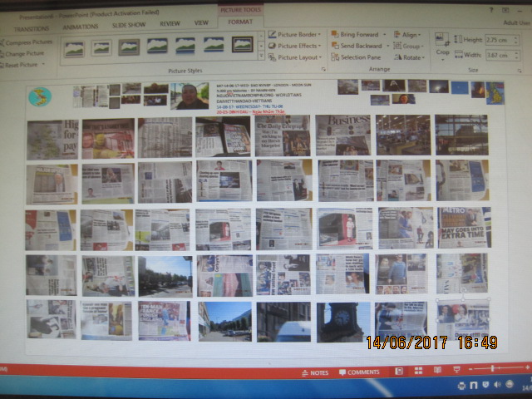Click the Change Picture icon
This screenshot has height=399, width=532.
(2, 53)
